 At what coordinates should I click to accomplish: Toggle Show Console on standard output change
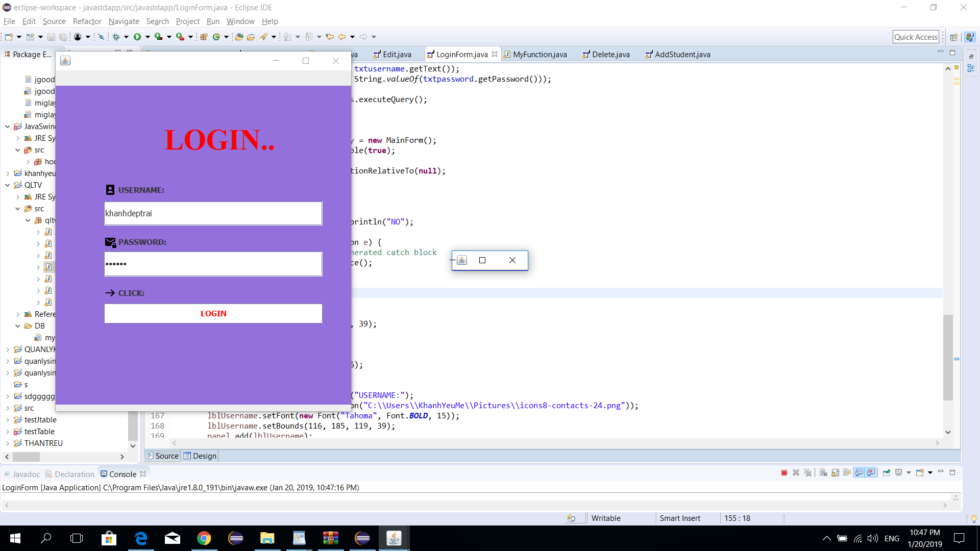point(859,473)
